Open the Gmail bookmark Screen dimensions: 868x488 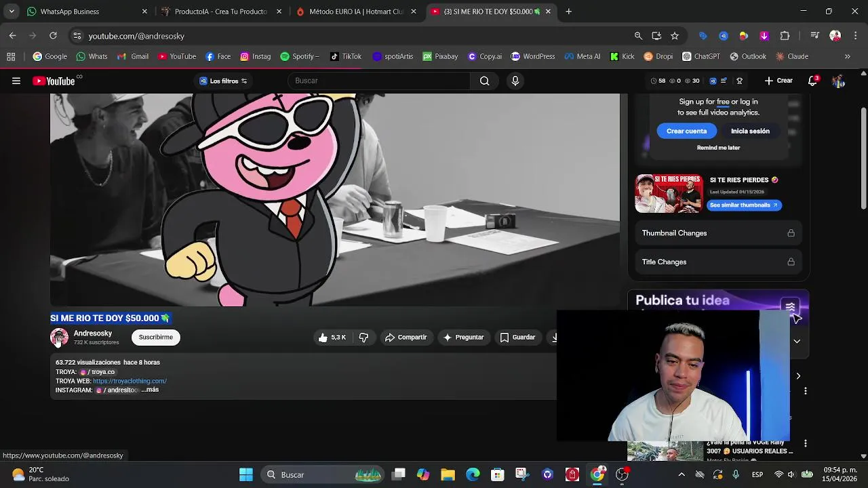point(133,56)
